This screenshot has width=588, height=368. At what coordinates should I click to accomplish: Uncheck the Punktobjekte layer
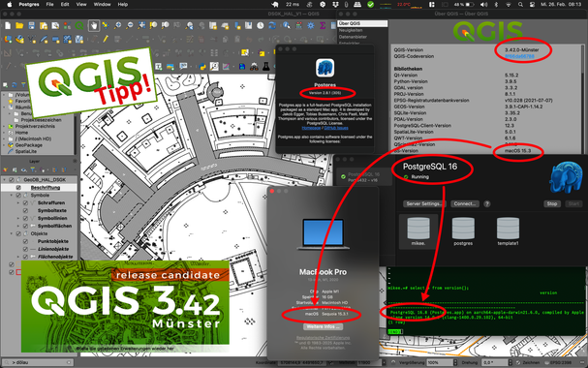(x=25, y=241)
